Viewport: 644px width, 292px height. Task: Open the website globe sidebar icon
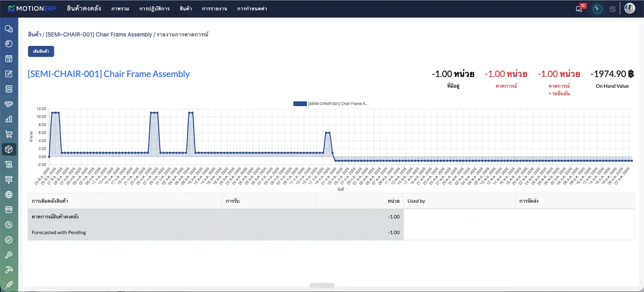(9, 195)
